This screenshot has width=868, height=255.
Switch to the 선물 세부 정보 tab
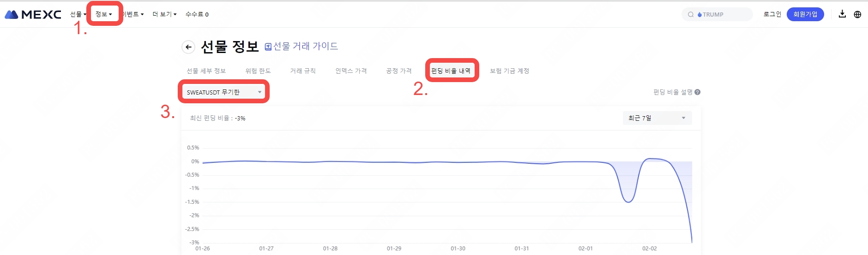tap(206, 71)
